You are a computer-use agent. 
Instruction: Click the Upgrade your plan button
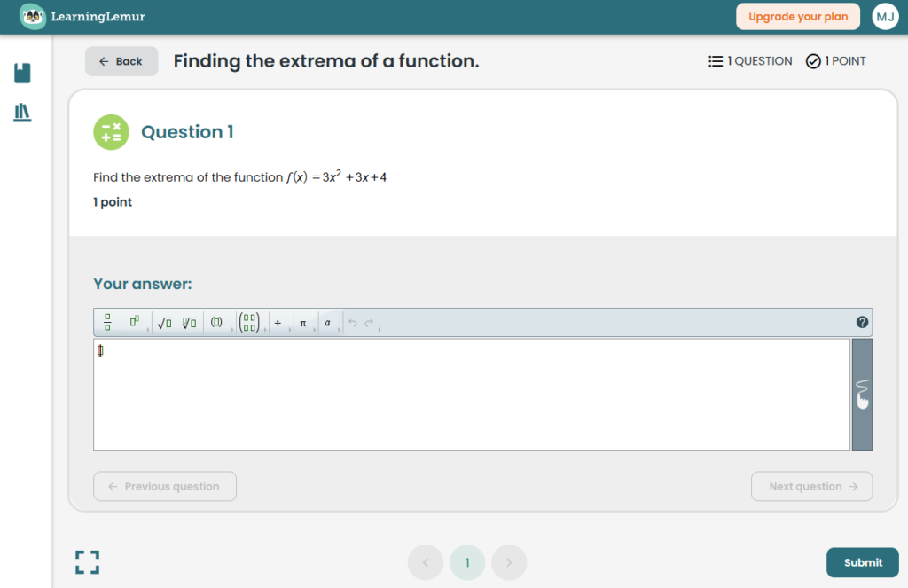click(797, 16)
